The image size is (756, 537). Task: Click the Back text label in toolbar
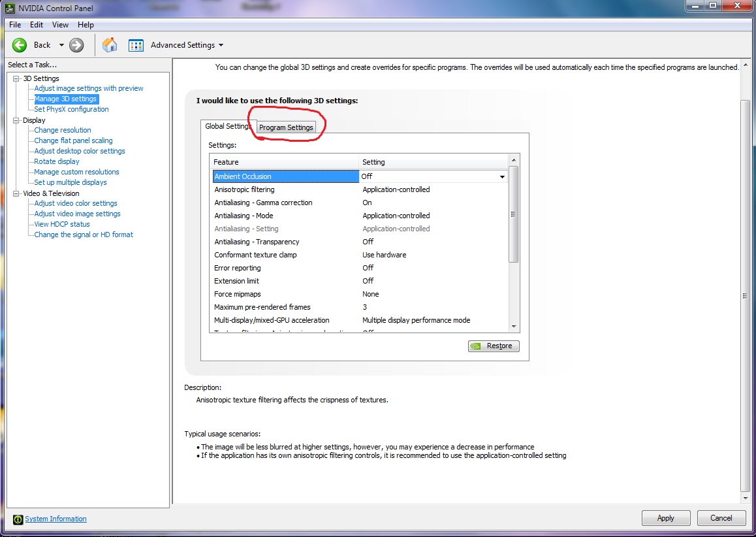click(42, 45)
